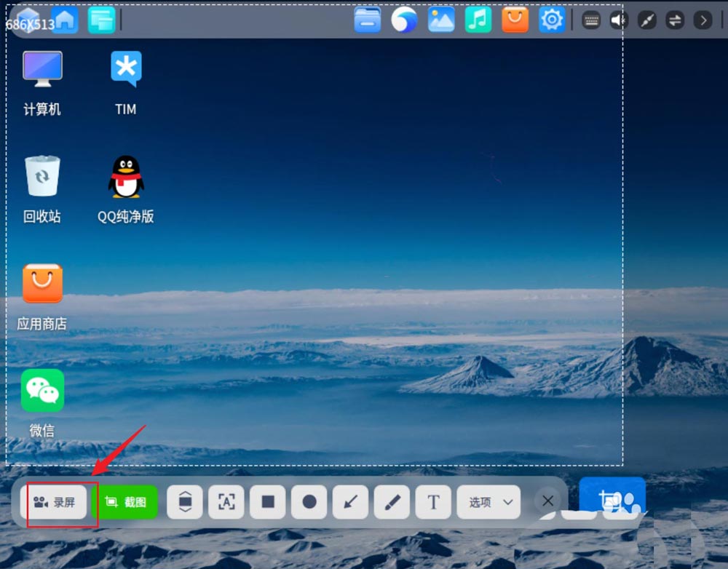Select the text T tool
This screenshot has height=569, width=728.
[x=433, y=502]
